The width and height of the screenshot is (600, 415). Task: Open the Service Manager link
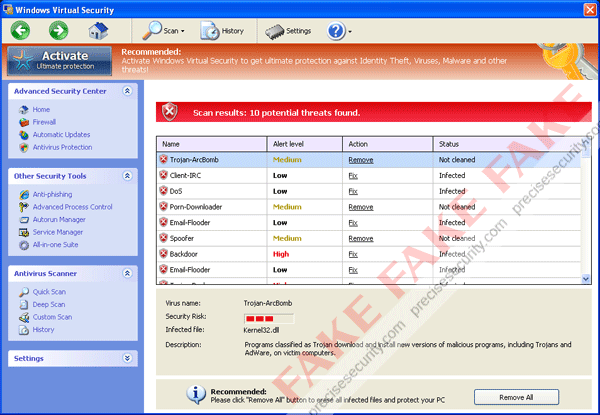[58, 232]
